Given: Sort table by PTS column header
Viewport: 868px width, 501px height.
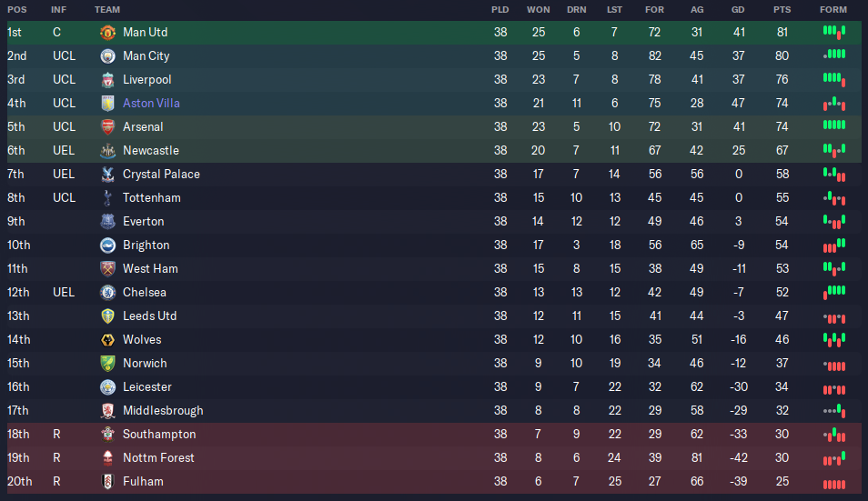Looking at the screenshot, I should [782, 10].
